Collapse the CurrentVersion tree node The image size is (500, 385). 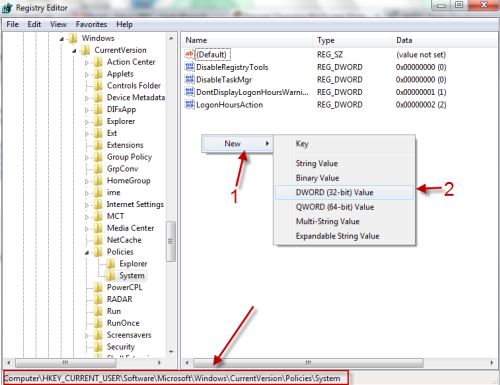coord(74,51)
